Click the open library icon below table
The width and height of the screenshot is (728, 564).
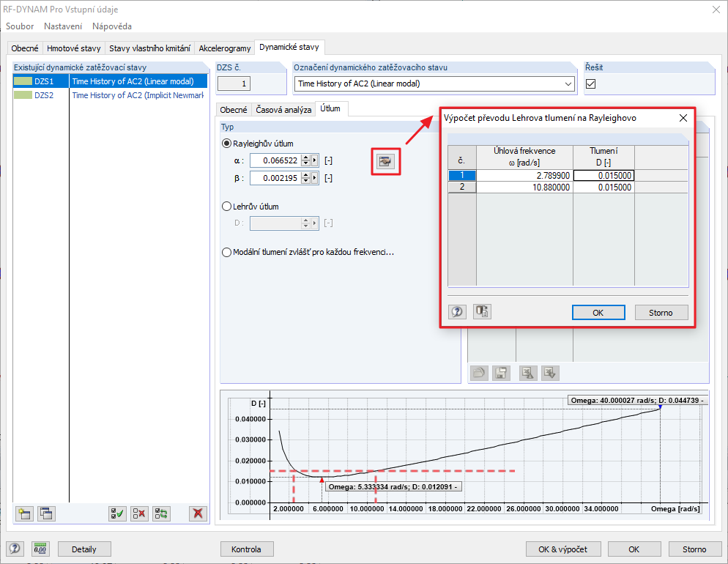tap(479, 373)
